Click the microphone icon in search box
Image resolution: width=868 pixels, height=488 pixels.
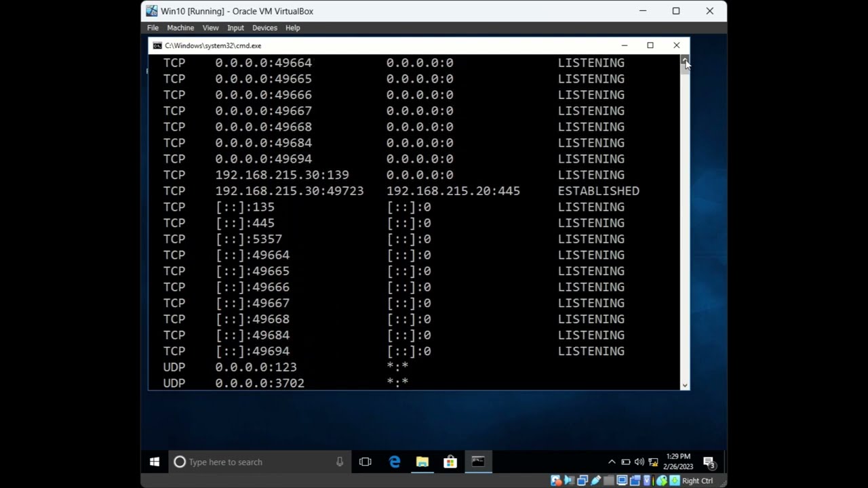[x=340, y=462]
